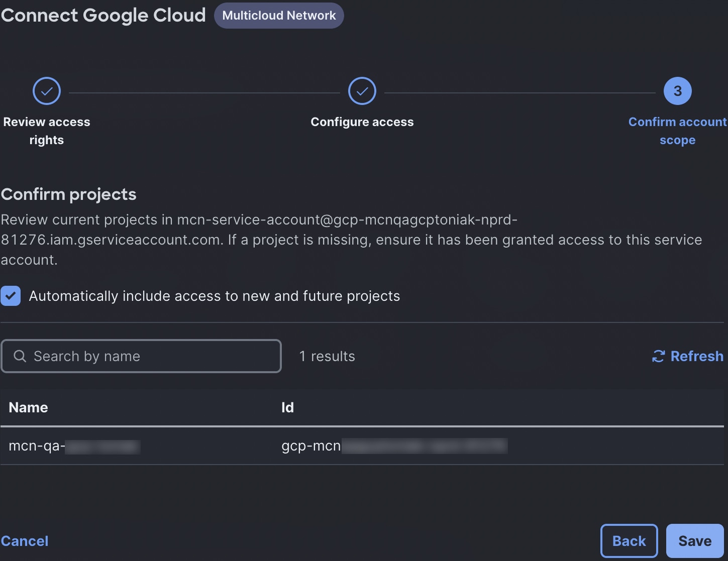Viewport: 728px width, 561px height.
Task: Click the service account description paragraph
Action: pyautogui.click(x=352, y=240)
